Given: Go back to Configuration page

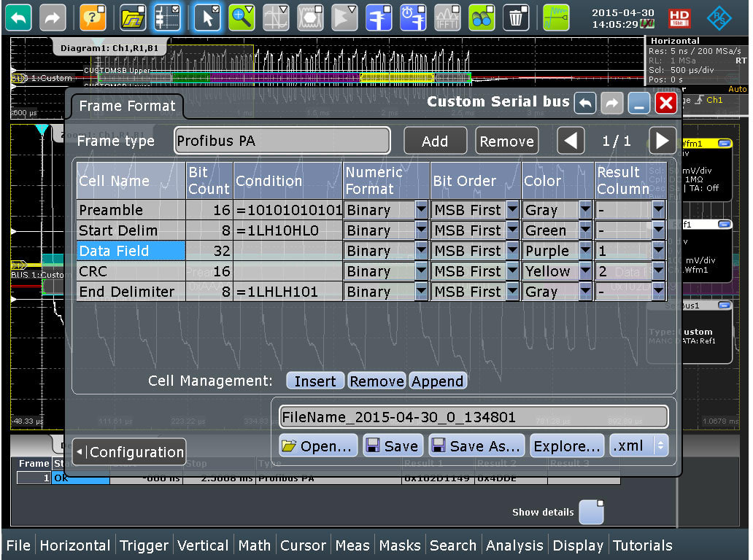Looking at the screenshot, I should tap(129, 452).
